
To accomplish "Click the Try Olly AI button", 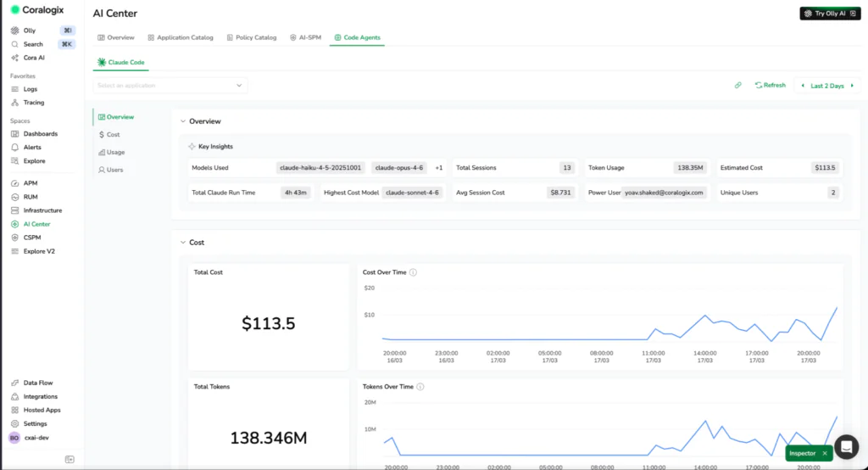I will coord(830,14).
